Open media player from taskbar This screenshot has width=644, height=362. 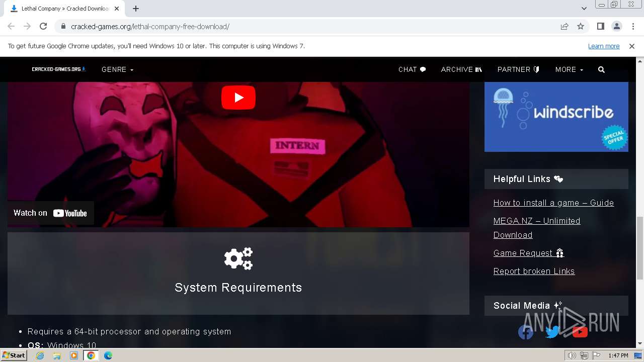coord(74,355)
